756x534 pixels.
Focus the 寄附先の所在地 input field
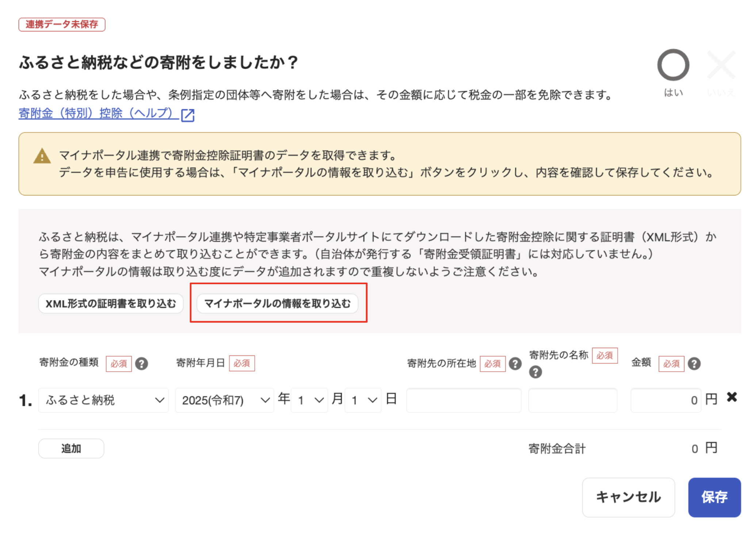coord(464,400)
